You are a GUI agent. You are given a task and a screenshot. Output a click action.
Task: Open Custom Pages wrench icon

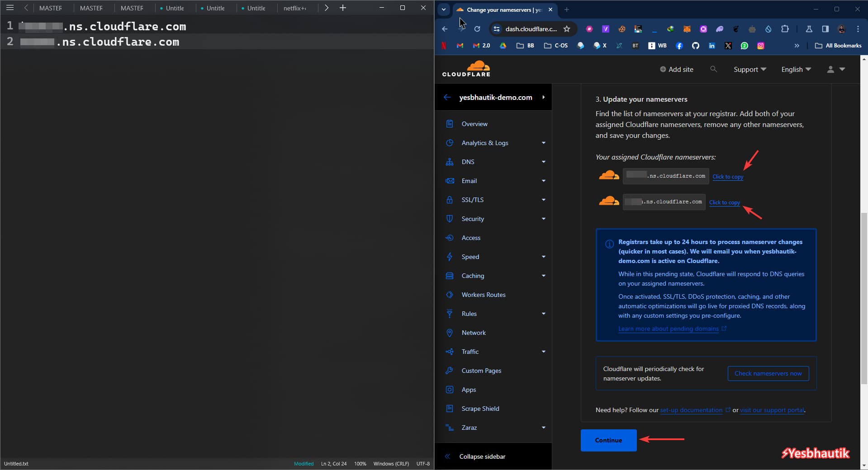(449, 371)
